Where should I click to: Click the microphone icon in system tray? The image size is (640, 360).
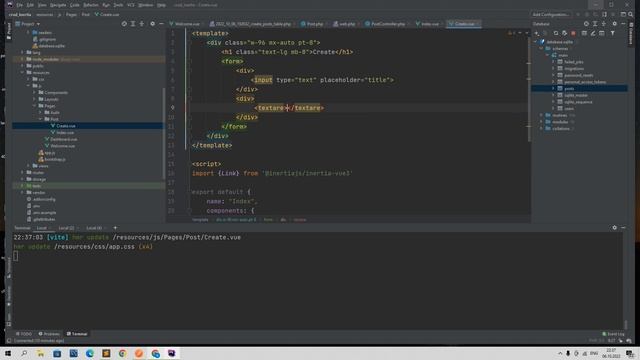coord(568,353)
